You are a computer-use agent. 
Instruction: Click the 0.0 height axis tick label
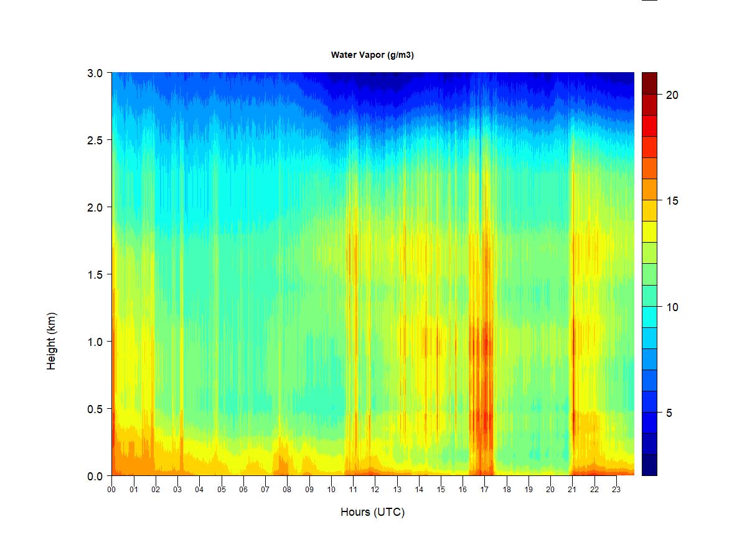click(95, 476)
